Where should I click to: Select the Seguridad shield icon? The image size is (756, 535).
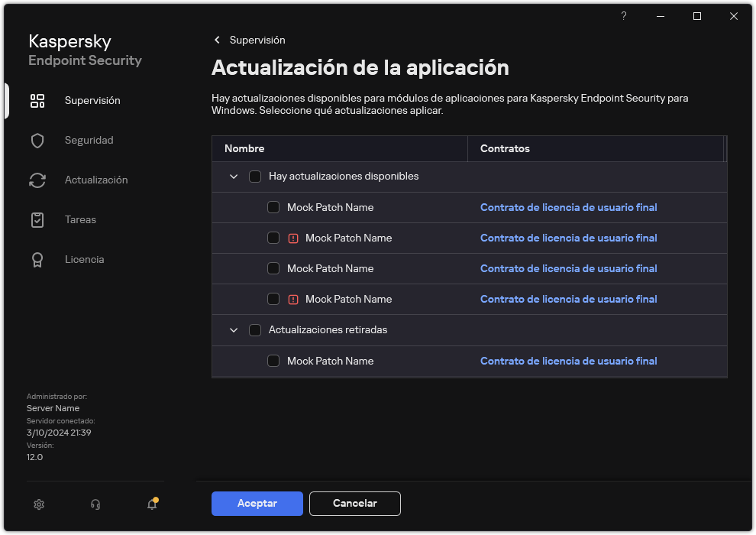click(x=37, y=140)
